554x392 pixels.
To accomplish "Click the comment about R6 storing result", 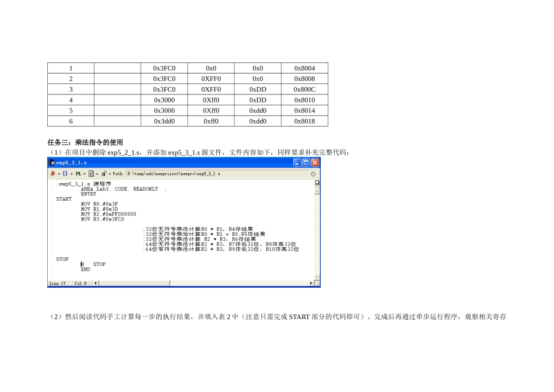I will point(199,239).
